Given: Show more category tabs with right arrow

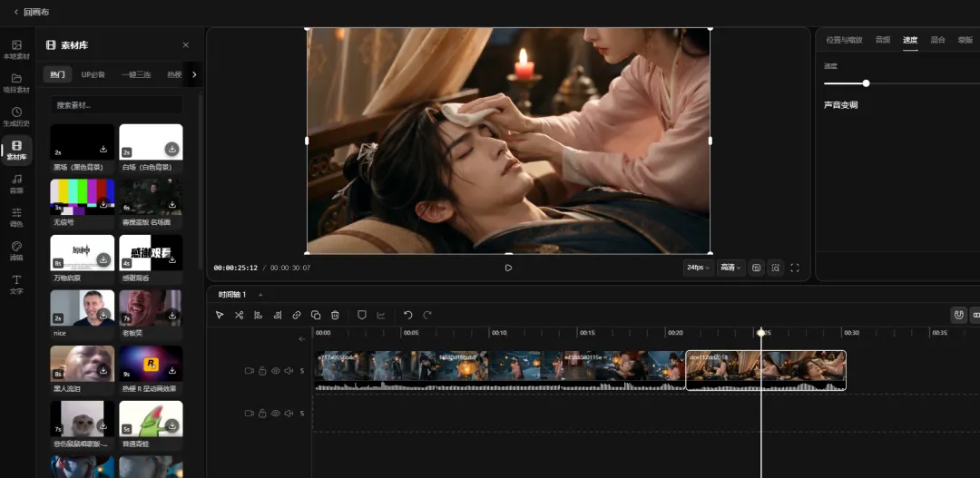Looking at the screenshot, I should [194, 74].
